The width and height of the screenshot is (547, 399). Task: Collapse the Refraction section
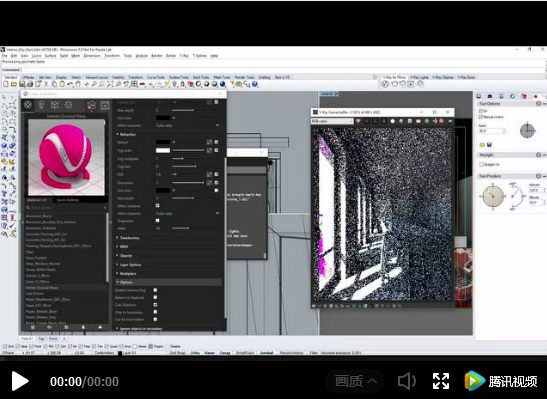(128, 134)
